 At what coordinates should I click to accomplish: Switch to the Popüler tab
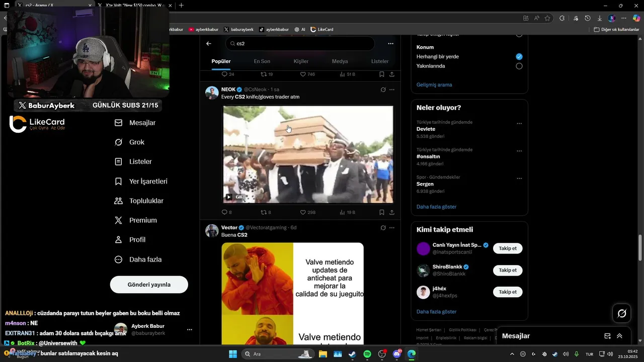(x=221, y=61)
